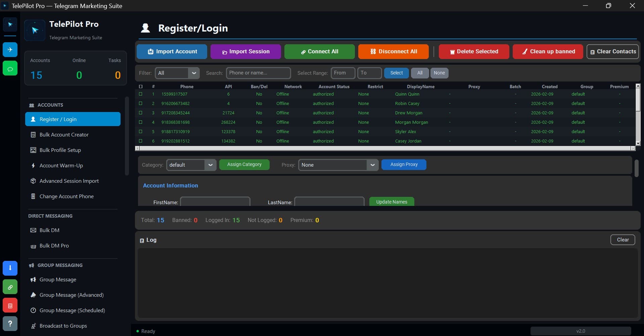This screenshot has height=336, width=644.
Task: Open Broadcast to Groups page
Action: (x=73, y=326)
